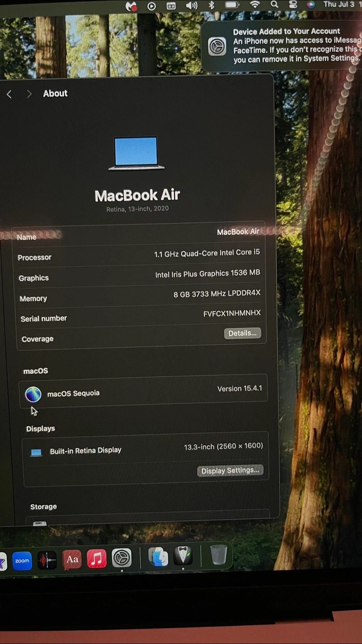Activate Siri from the menu bar
Viewport: 362px width, 644px height.
click(x=311, y=4)
